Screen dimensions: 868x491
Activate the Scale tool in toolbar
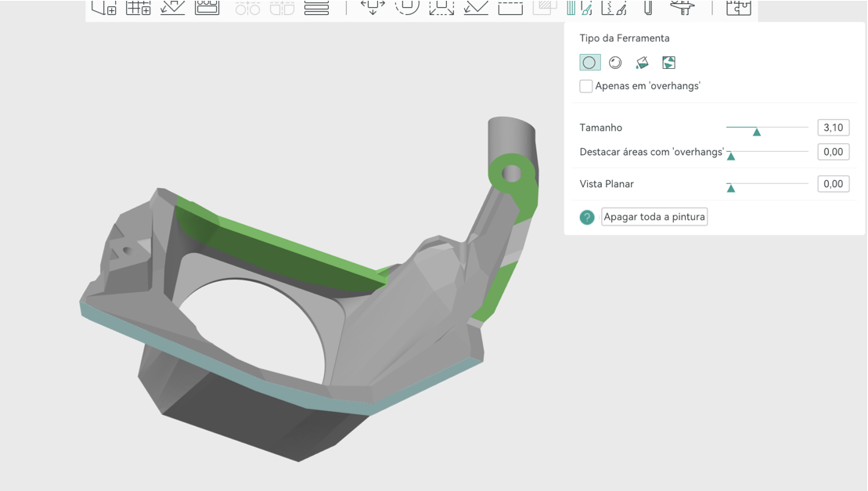point(441,8)
